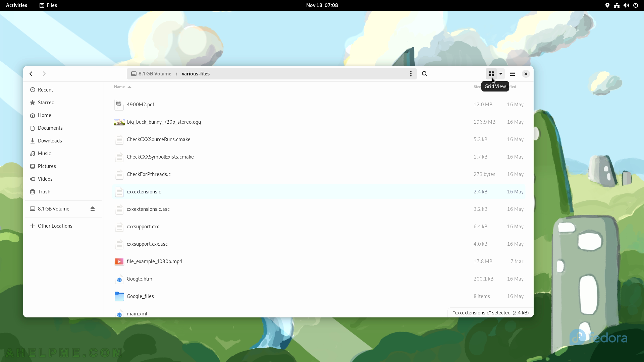Image resolution: width=644 pixels, height=362 pixels.
Task: Select CheckForPthreads.c file icon
Action: pyautogui.click(x=119, y=174)
